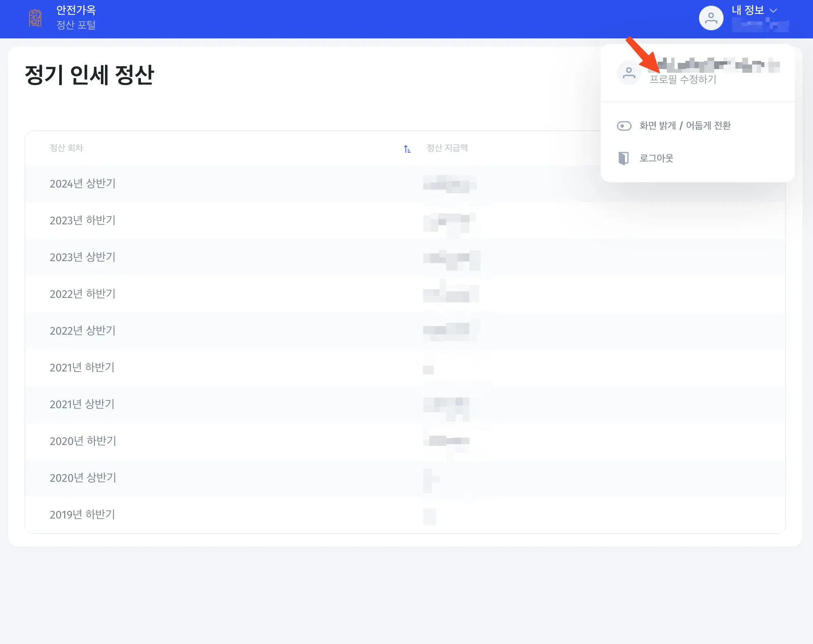Viewport: 813px width, 644px height.
Task: Click the logout door icon
Action: pos(623,158)
